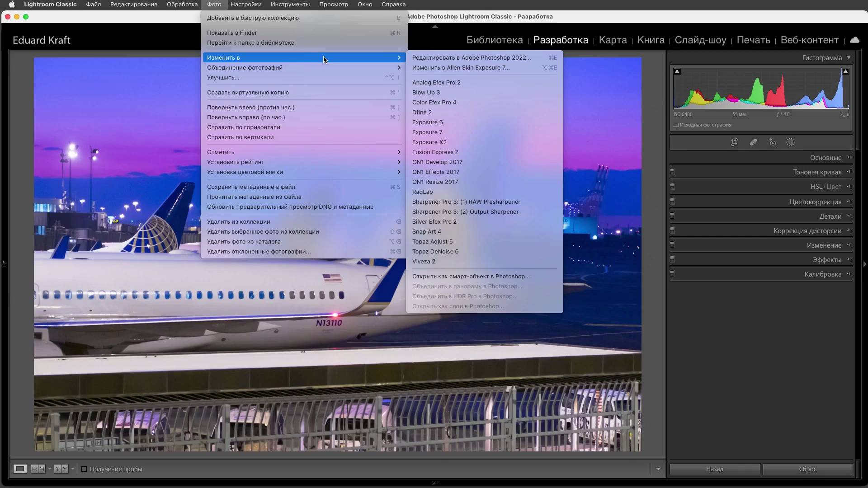Select the Crop Overlay tool
Viewport: 868px width, 488px height.
(734, 142)
